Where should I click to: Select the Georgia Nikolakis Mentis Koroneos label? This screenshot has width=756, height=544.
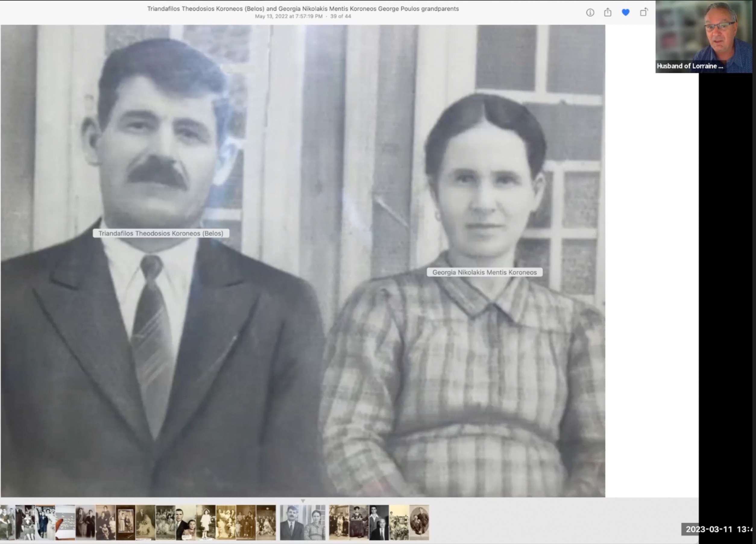pyautogui.click(x=484, y=272)
